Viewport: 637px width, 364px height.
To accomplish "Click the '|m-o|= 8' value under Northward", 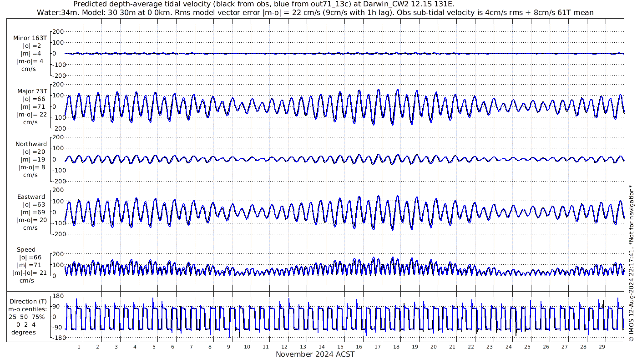I will (x=32, y=167).
